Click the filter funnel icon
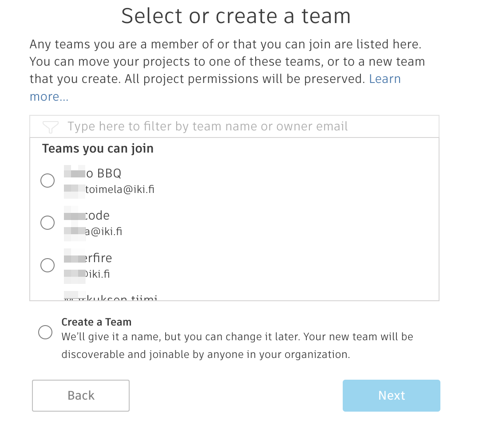The image size is (483, 448). point(51,126)
